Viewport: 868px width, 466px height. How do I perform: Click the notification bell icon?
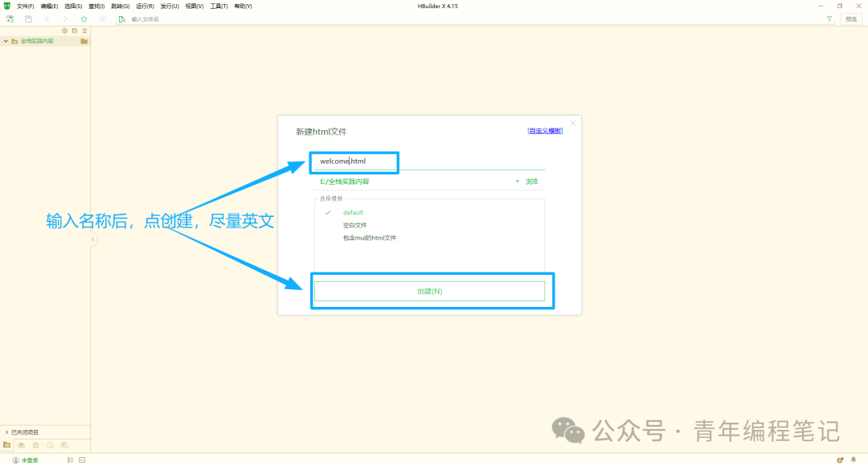click(x=853, y=460)
